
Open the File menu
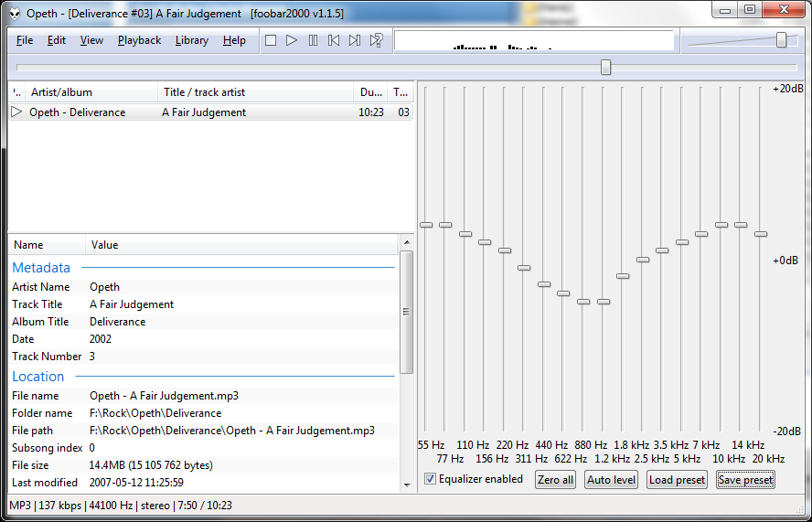25,40
